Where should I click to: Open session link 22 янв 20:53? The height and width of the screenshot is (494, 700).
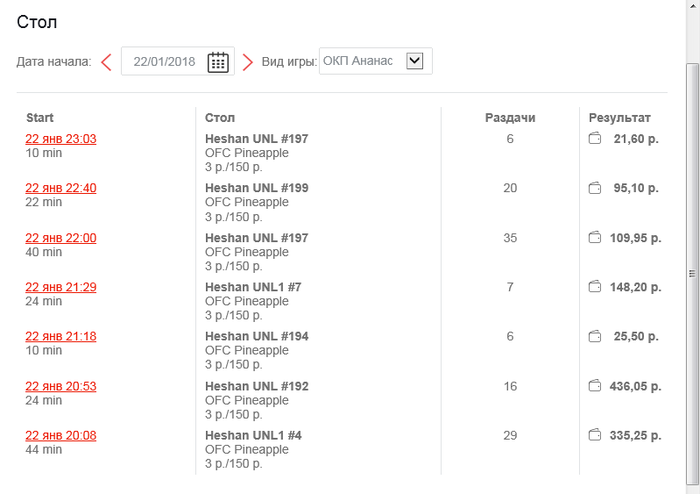pyautogui.click(x=61, y=386)
